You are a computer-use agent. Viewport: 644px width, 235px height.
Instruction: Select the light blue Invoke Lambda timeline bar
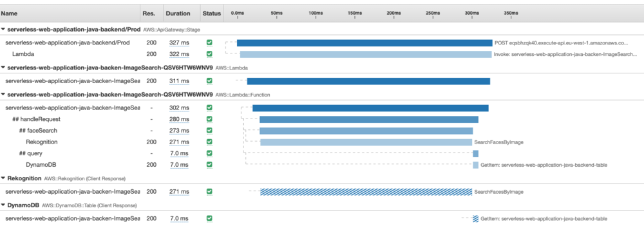pyautogui.click(x=366, y=54)
